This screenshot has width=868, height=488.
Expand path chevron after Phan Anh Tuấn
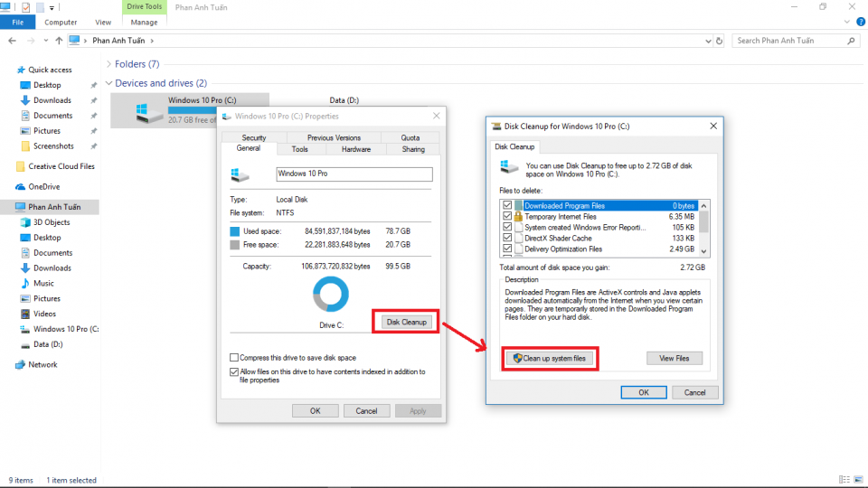[152, 41]
